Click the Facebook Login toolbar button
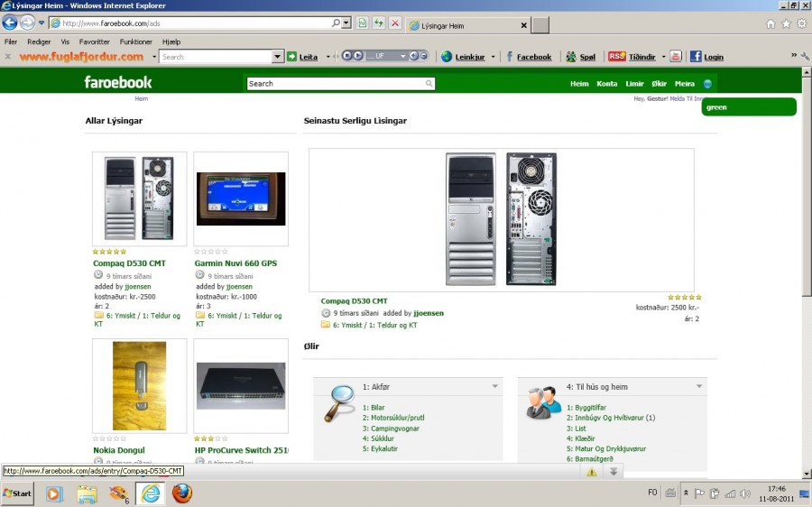This screenshot has width=812, height=507. (x=706, y=57)
